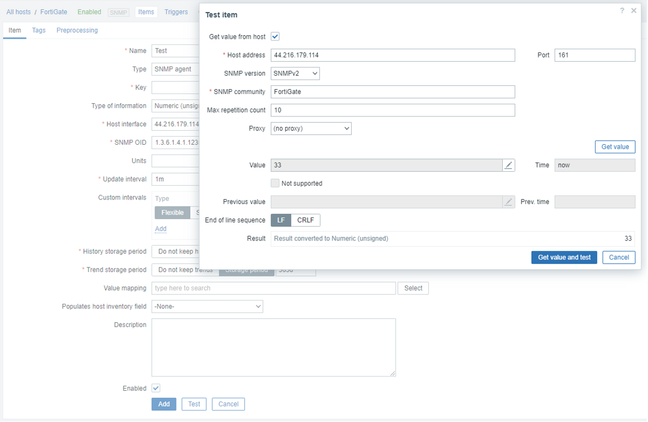The image size is (648, 422).
Task: Toggle the Get value from host checkbox
Action: tap(275, 37)
